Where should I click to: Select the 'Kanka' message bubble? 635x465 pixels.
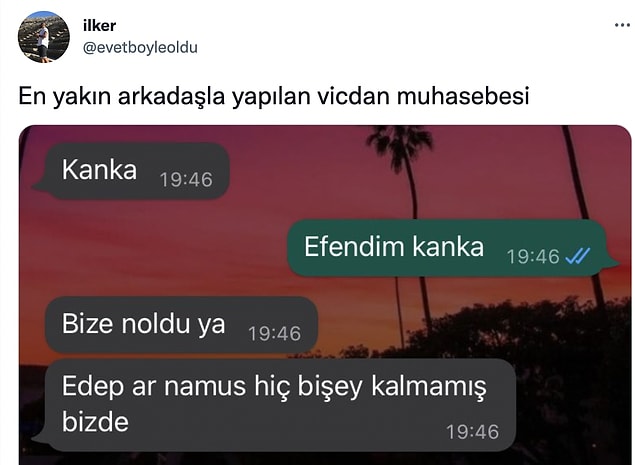[x=131, y=171]
